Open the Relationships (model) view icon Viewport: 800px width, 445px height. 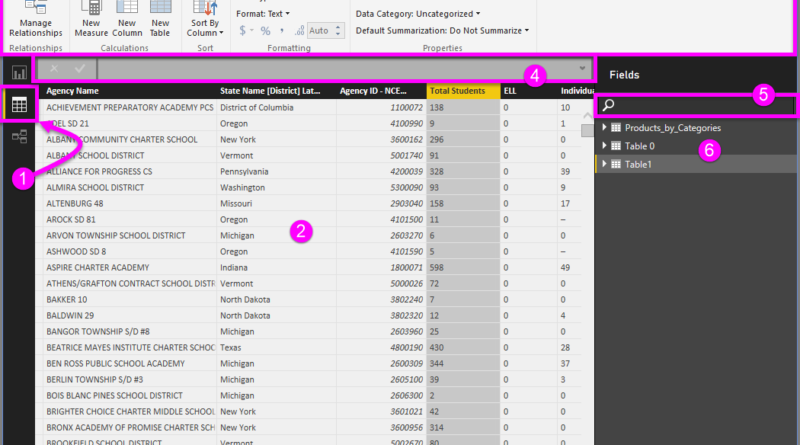19,136
